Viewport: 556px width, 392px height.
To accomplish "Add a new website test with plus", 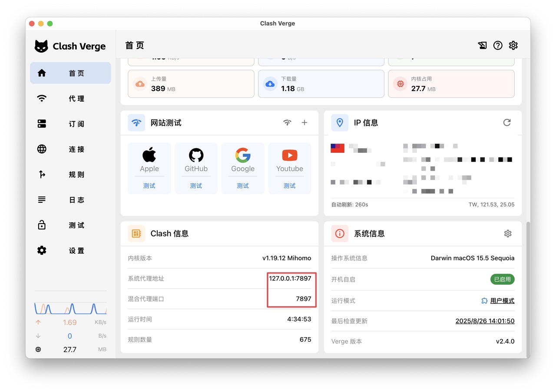I will (304, 122).
